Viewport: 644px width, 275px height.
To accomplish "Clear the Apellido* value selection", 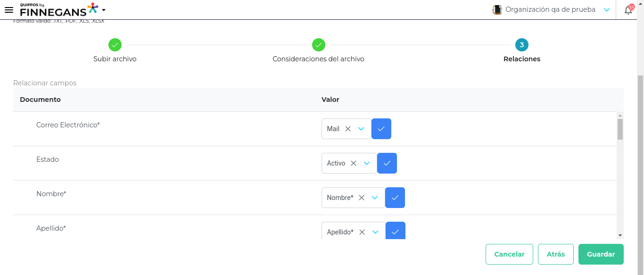I will click(x=362, y=232).
